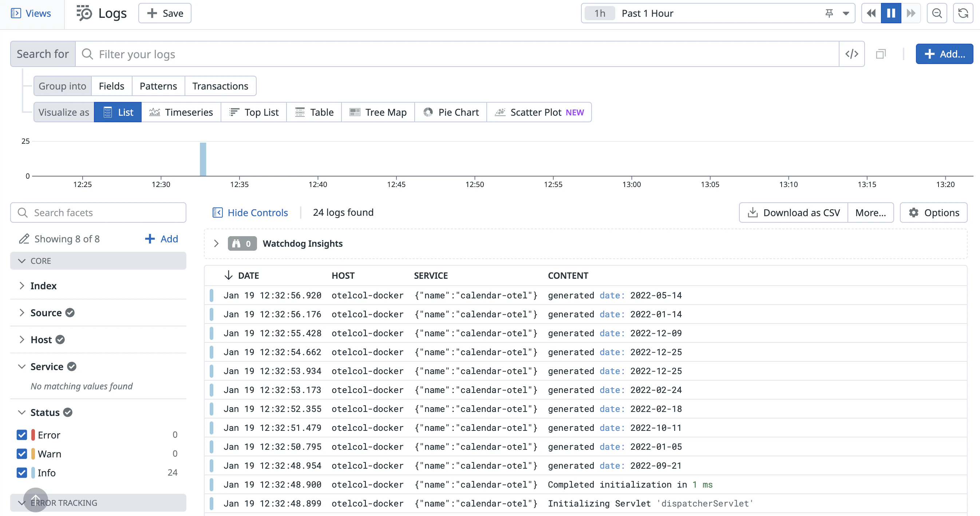Click the Options gear button

point(933,213)
